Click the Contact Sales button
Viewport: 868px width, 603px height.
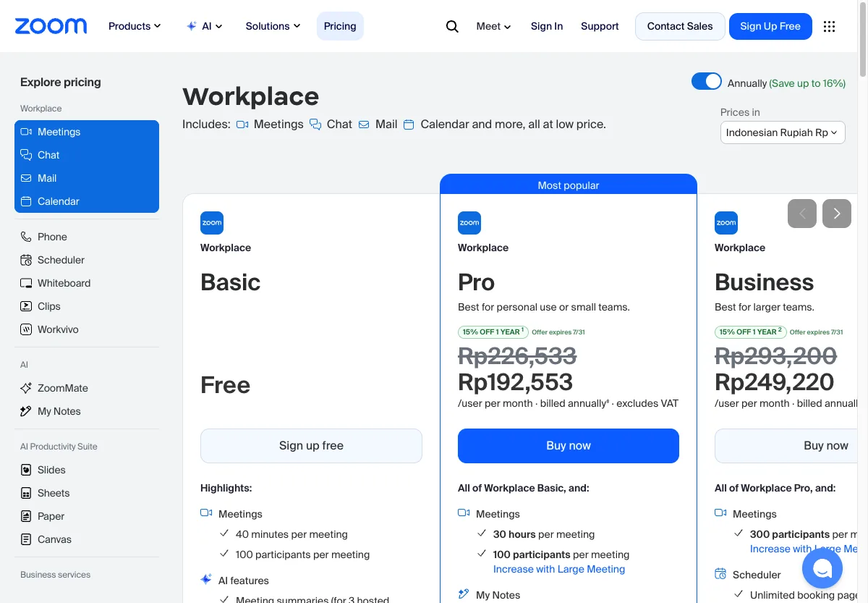(x=680, y=26)
